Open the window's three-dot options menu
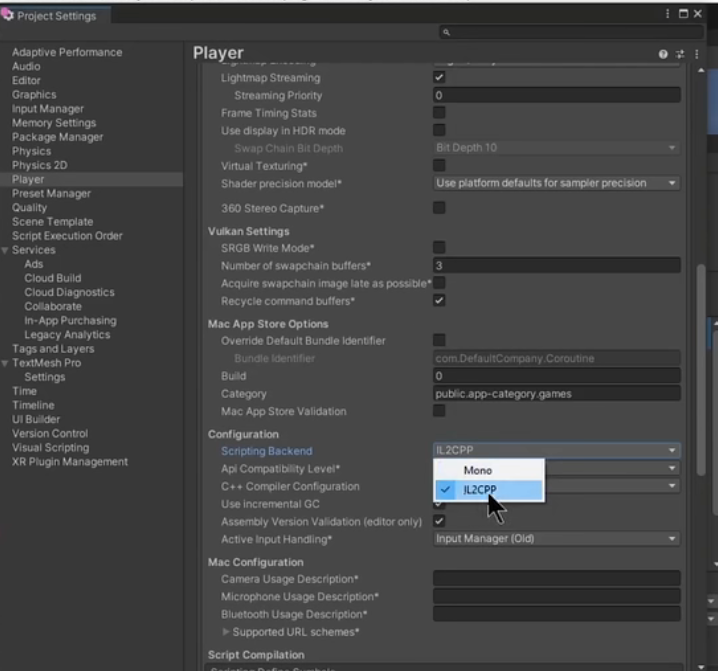718x671 pixels. (x=669, y=14)
